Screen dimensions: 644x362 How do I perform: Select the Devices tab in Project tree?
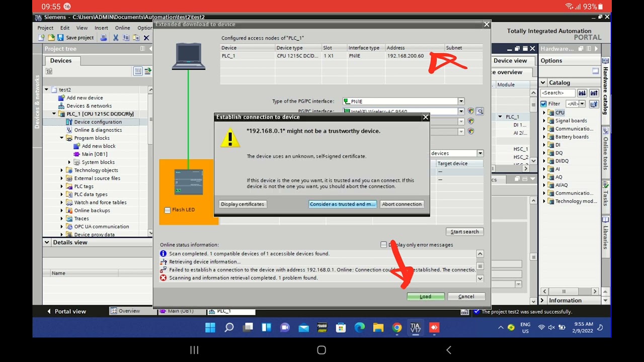pos(60,60)
